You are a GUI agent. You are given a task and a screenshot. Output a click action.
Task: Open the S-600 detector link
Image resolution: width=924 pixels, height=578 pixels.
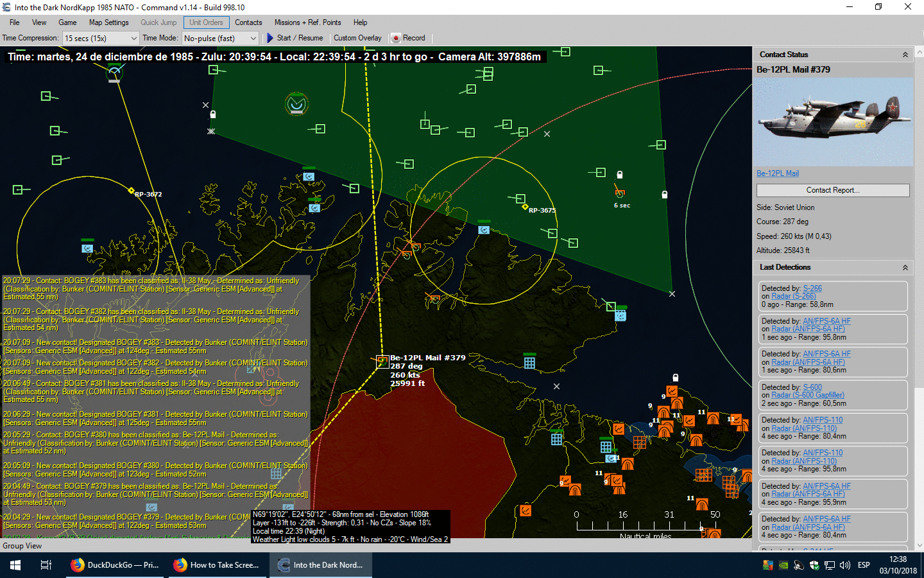(x=812, y=387)
